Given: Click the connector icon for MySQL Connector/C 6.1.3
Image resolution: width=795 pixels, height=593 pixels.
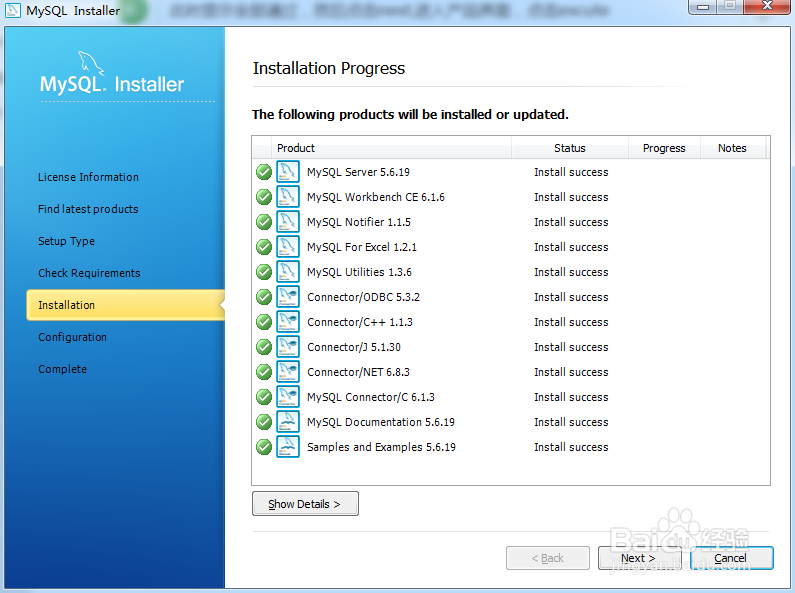Looking at the screenshot, I should [x=287, y=397].
